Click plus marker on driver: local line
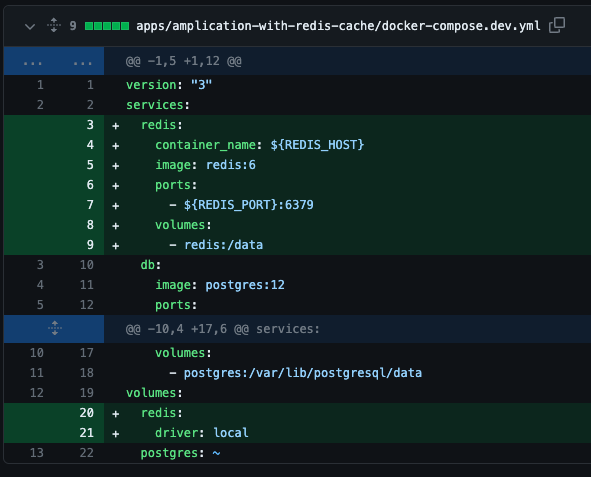 116,433
